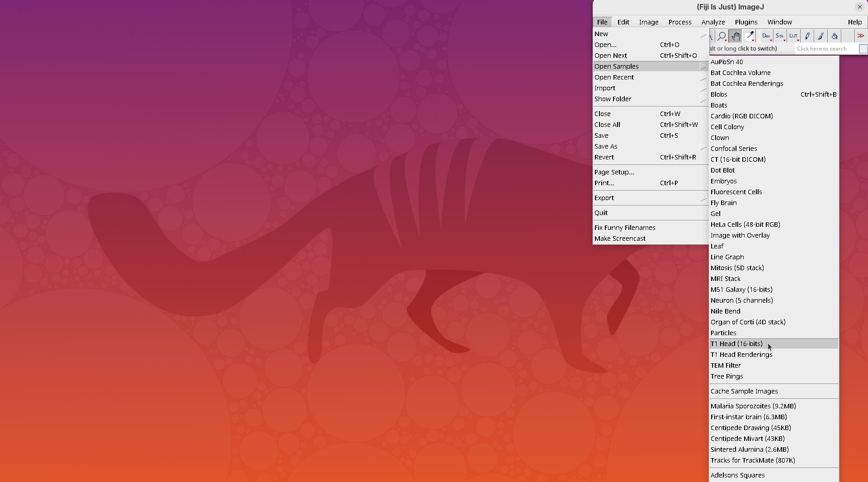Select the Magnifying glass zoom tool
The image size is (868, 482).
[722, 36]
